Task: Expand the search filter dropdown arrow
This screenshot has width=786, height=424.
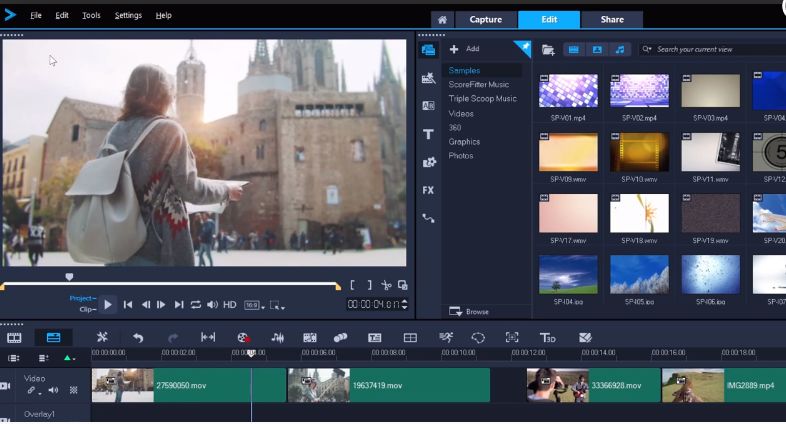Action: tap(648, 49)
